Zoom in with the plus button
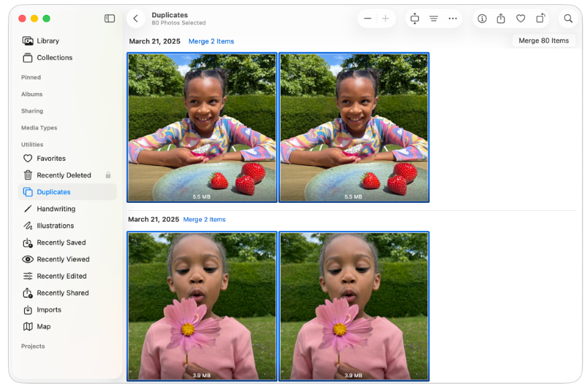Viewport: 588px width, 389px height. tap(386, 18)
